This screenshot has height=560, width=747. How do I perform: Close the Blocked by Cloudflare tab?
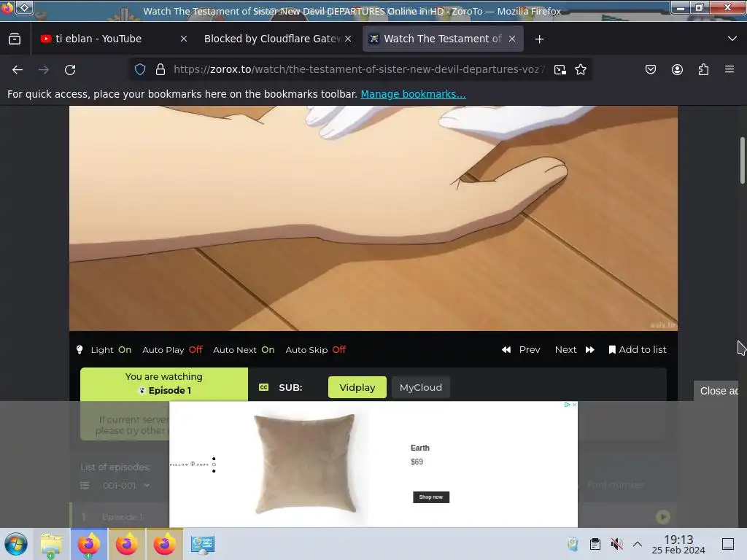348,39
